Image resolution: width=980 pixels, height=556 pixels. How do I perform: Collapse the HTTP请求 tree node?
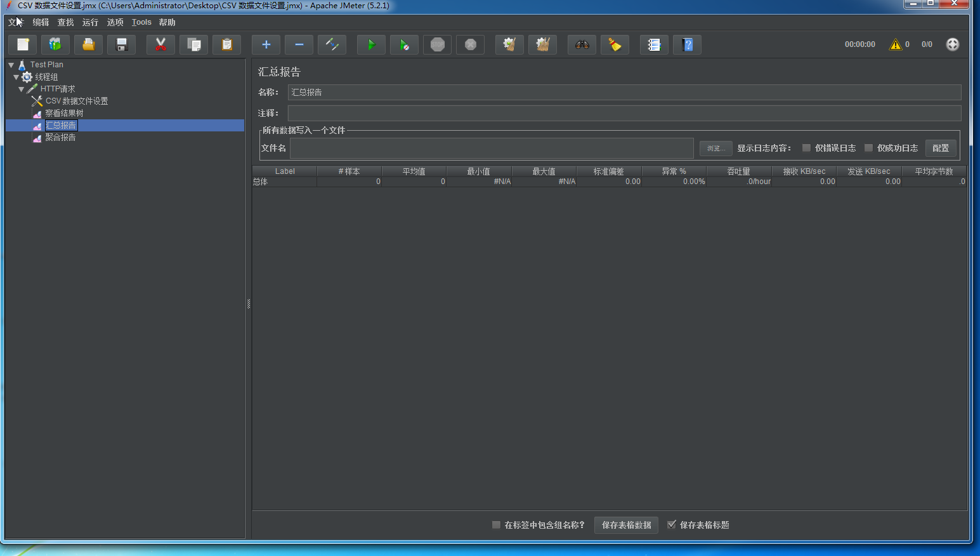click(21, 89)
